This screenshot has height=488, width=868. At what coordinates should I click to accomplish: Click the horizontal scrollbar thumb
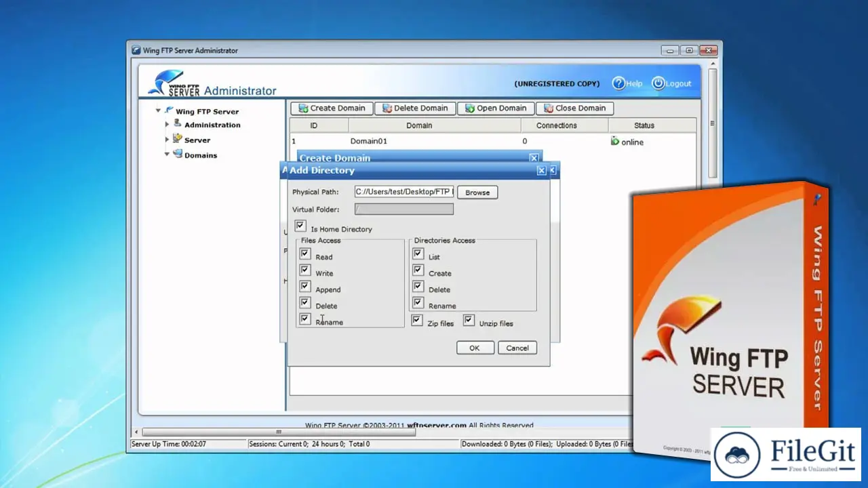(x=278, y=432)
